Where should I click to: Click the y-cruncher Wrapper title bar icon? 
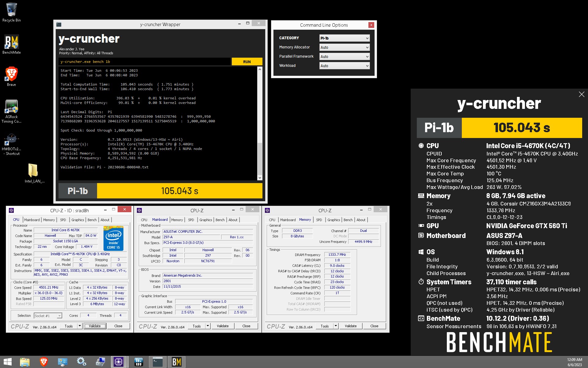[59, 25]
